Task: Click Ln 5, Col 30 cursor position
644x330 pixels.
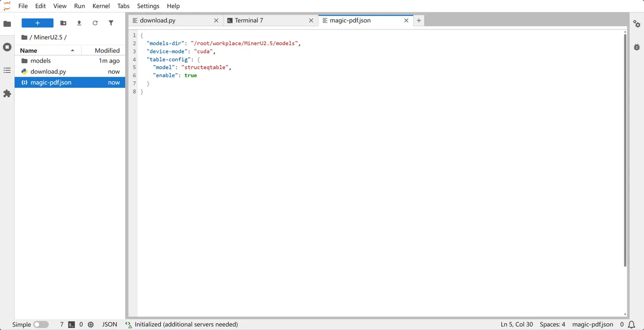Action: tap(517, 324)
